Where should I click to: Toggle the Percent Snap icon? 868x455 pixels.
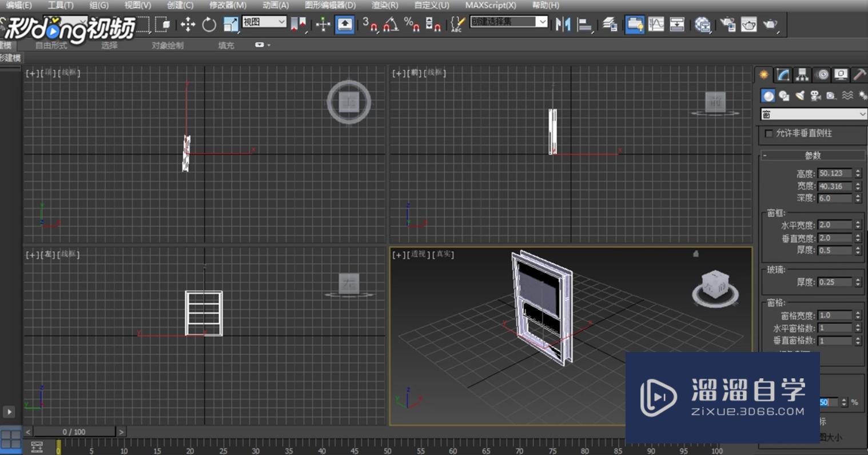[x=412, y=24]
